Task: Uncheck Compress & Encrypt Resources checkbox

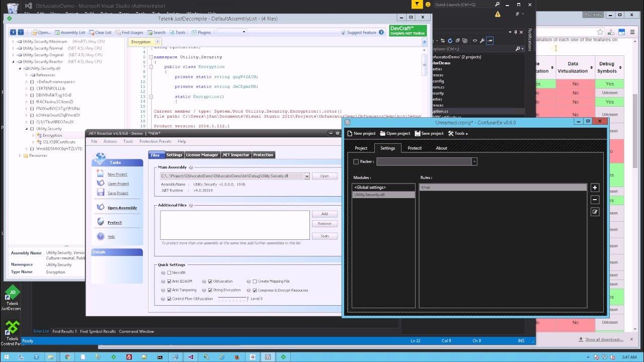Action: [255, 290]
